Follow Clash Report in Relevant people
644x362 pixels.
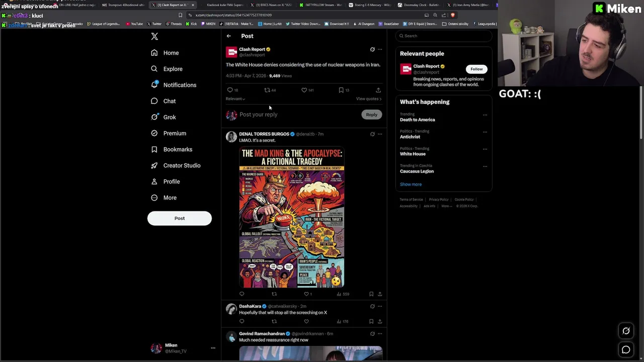(x=476, y=69)
